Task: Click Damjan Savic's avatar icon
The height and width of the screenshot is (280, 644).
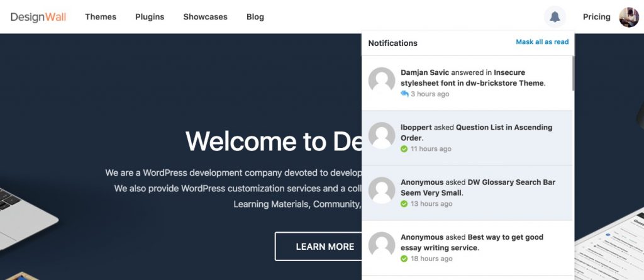Action: pos(382,81)
